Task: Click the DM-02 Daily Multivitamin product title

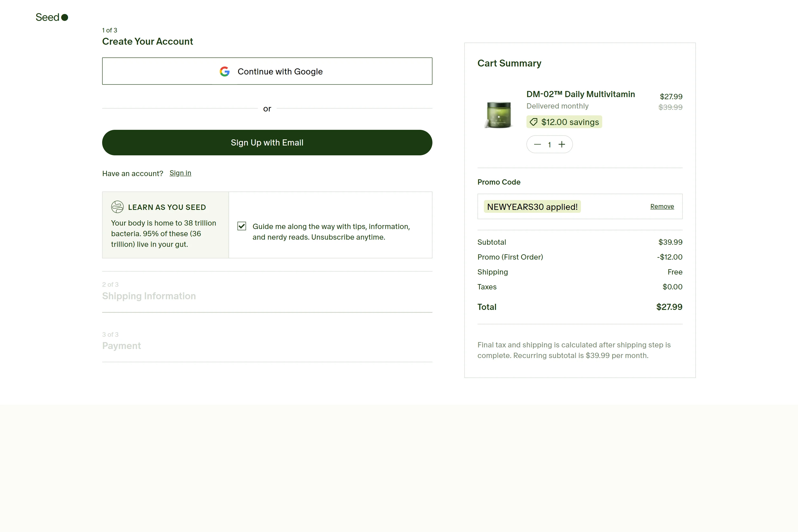Action: [580, 94]
